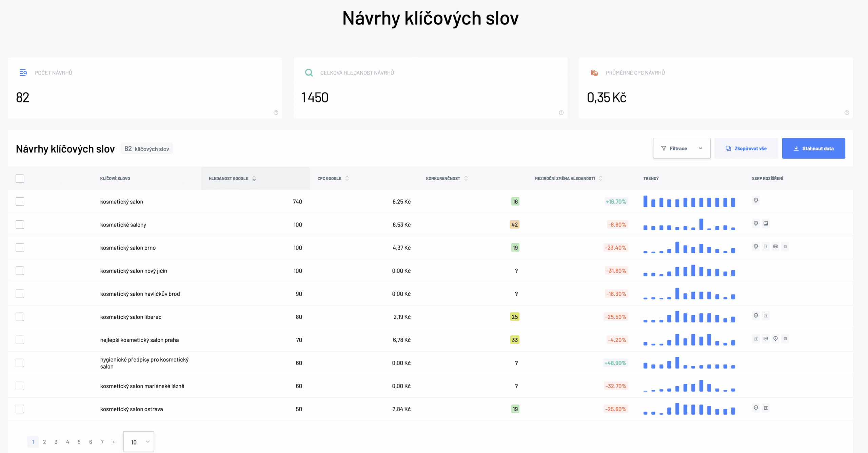The height and width of the screenshot is (453, 868).
Task: Check the checkbox for kosmetický salon row
Action: [20, 201]
